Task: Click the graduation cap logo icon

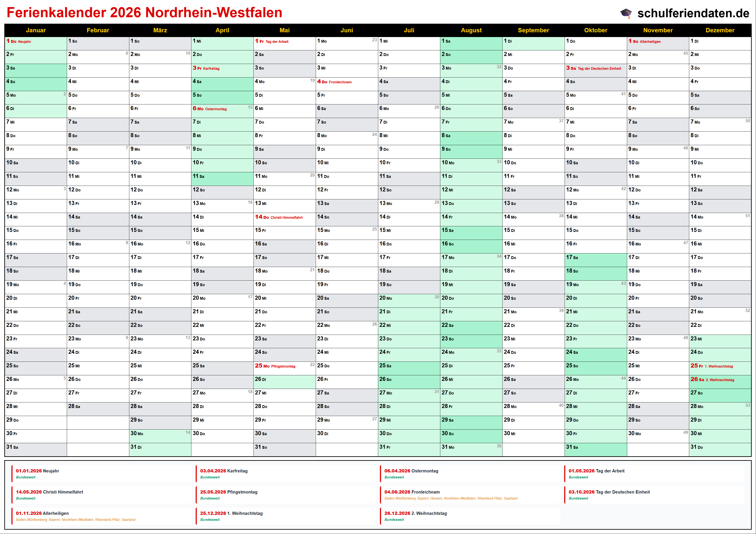Action: coord(626,13)
